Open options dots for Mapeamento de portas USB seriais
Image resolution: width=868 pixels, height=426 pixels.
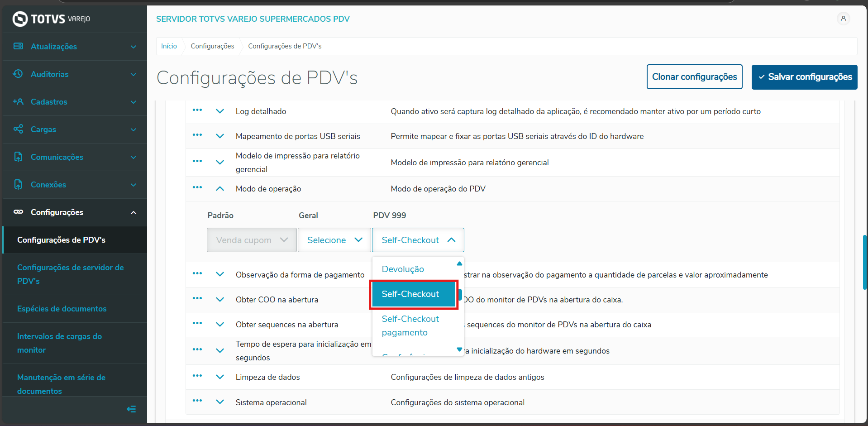197,135
